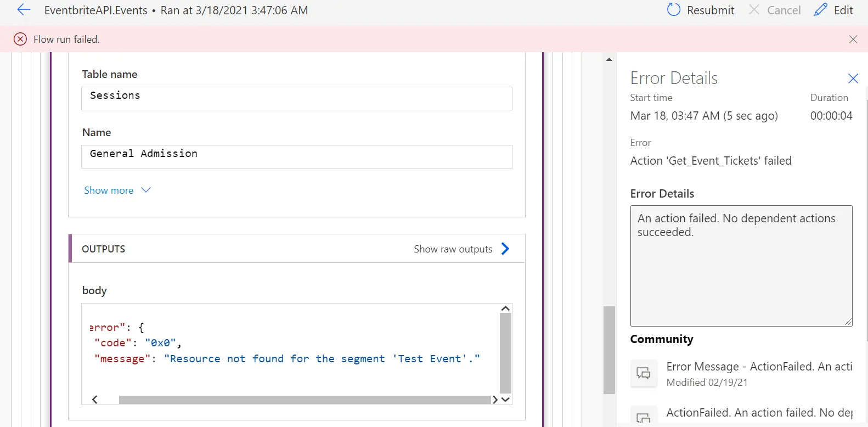The width and height of the screenshot is (868, 427).
Task: Click the Table name Sessions field
Action: (x=296, y=98)
